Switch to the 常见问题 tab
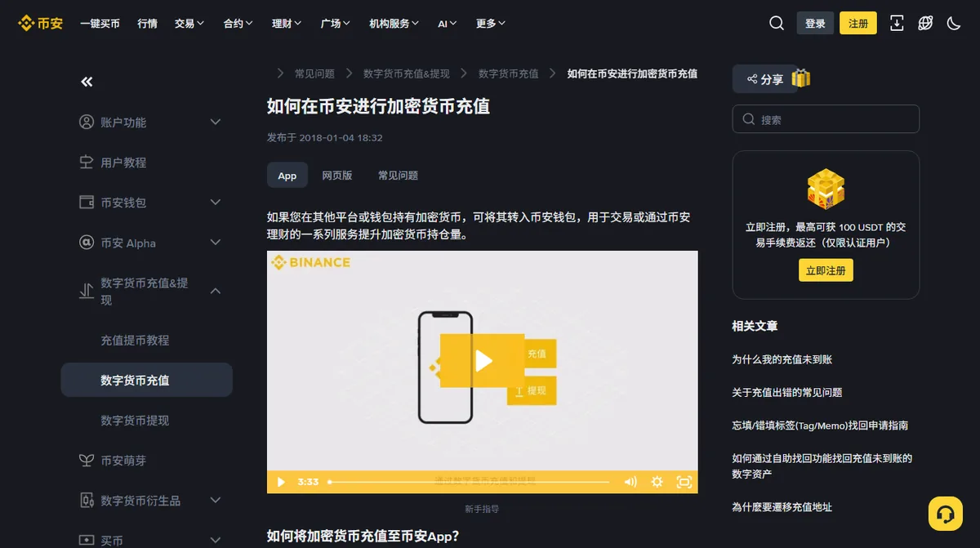 (x=398, y=176)
